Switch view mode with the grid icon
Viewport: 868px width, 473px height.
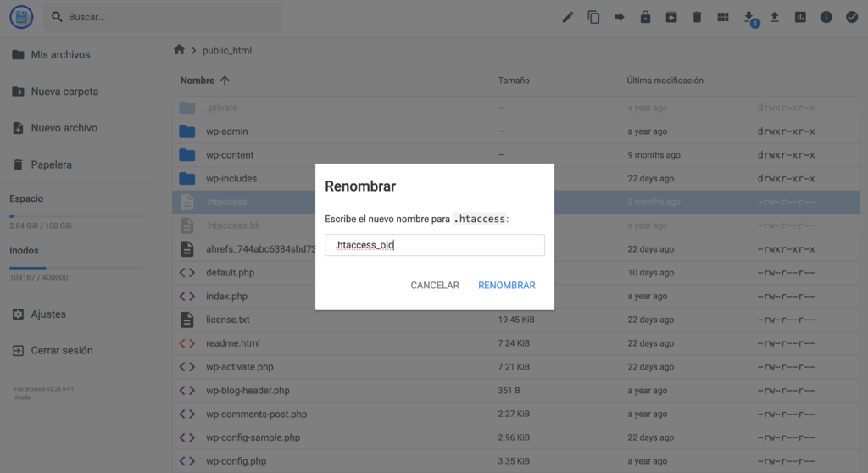tap(723, 17)
